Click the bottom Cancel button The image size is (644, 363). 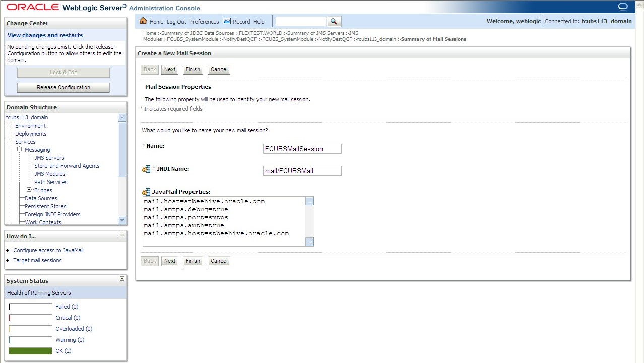219,261
